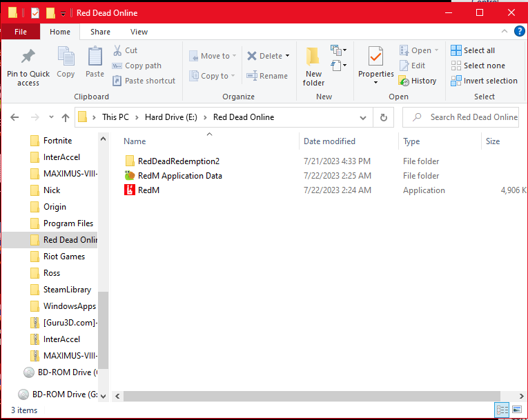Sort by the Size column header

click(493, 141)
